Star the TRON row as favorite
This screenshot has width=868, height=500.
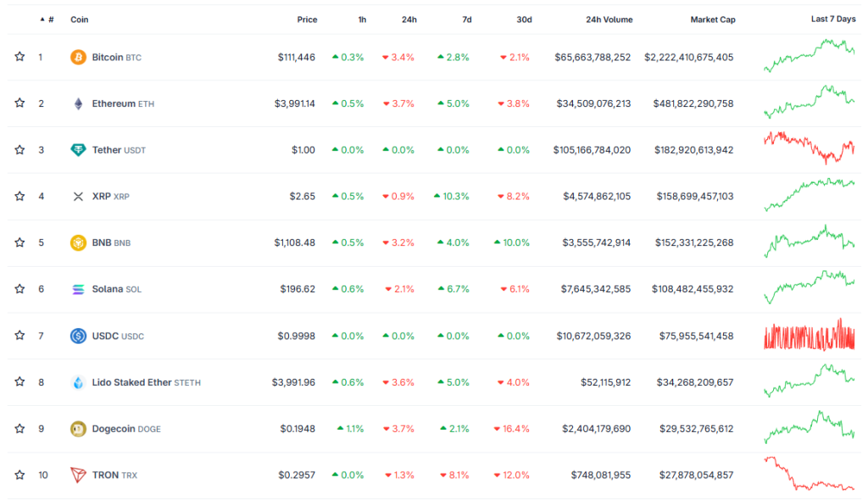point(19,475)
